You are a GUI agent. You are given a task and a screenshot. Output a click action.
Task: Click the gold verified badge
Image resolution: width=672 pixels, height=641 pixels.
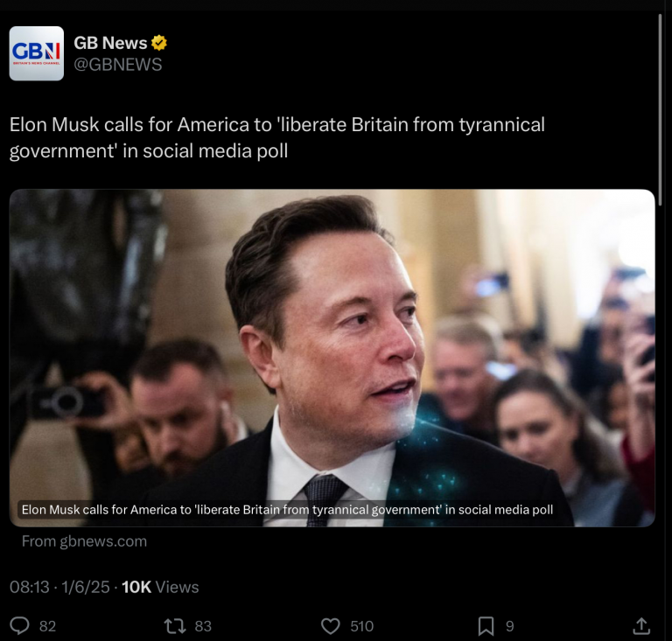click(159, 43)
